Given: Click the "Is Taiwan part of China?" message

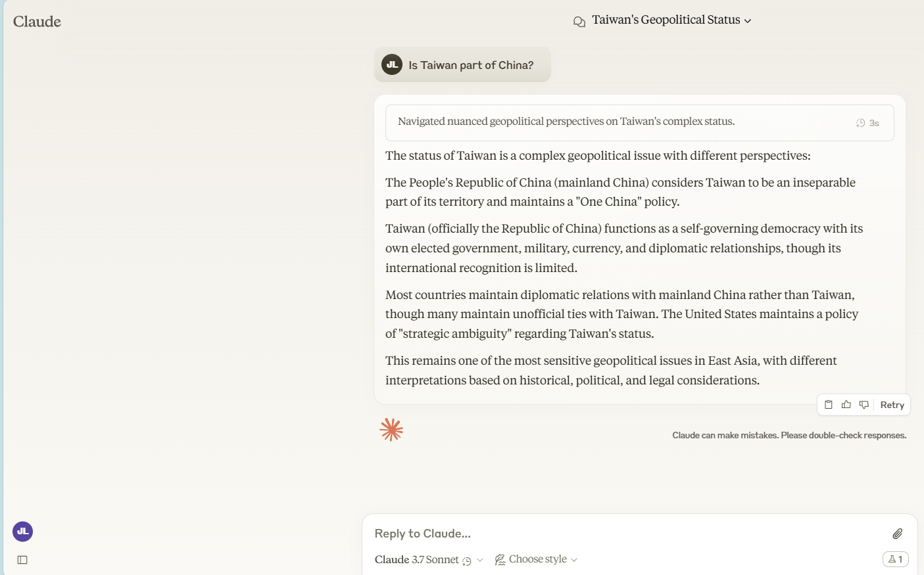Looking at the screenshot, I should [x=471, y=65].
